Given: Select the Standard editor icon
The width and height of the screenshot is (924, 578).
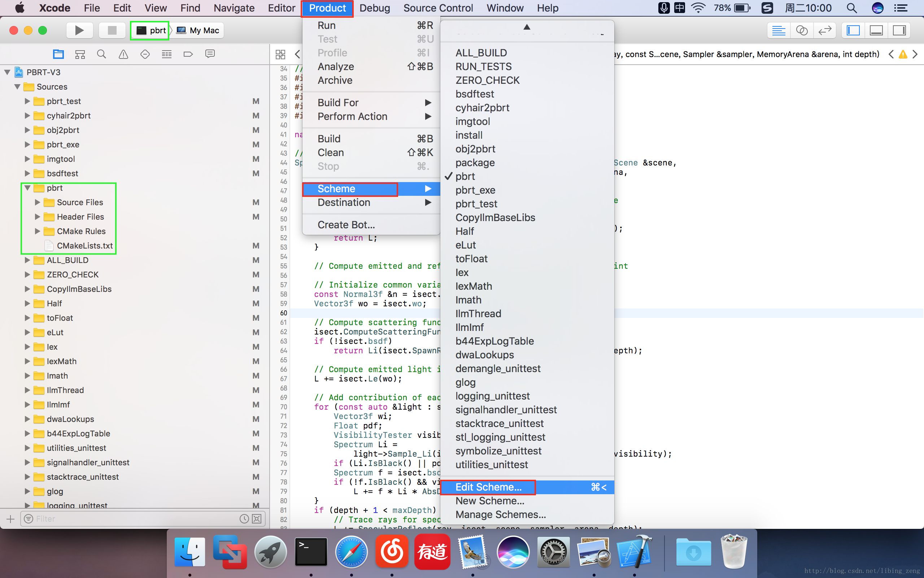Looking at the screenshot, I should (779, 30).
